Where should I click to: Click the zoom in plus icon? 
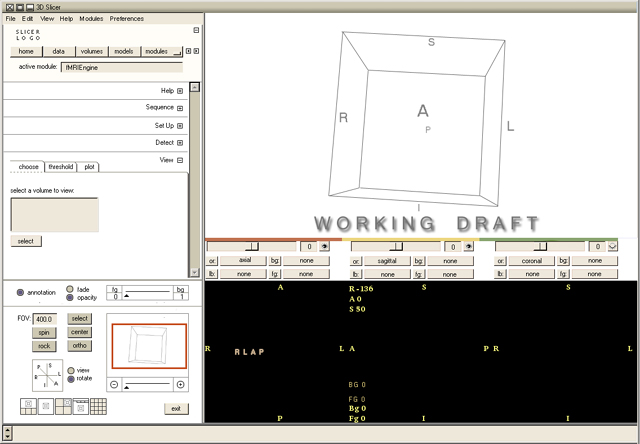[x=180, y=385]
